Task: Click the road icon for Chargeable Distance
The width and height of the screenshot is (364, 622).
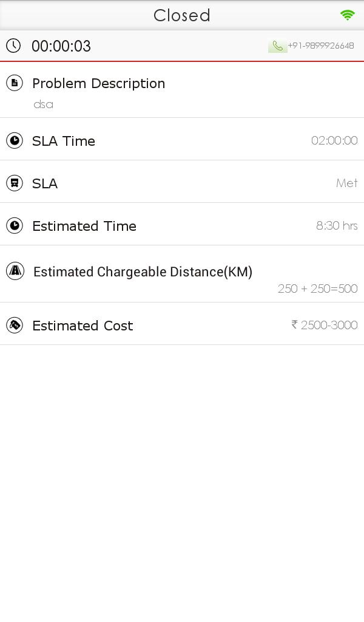Action: click(x=15, y=271)
